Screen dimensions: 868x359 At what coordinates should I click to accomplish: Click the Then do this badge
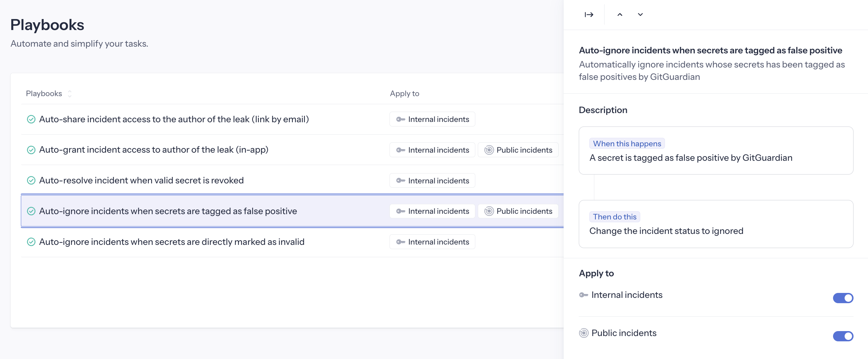coord(614,217)
